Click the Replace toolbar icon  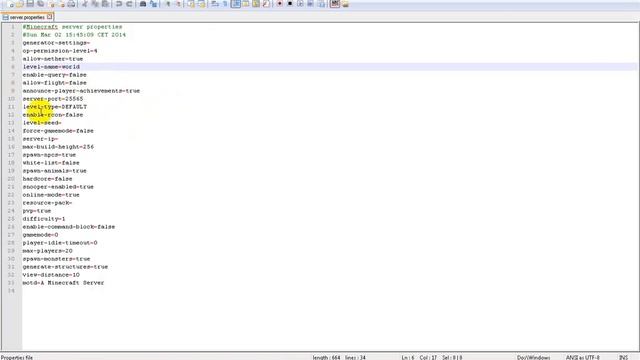pos(153,4)
